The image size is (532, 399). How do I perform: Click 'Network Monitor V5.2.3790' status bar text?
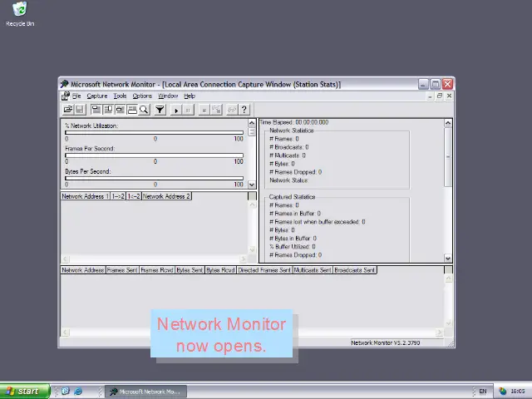(x=386, y=342)
